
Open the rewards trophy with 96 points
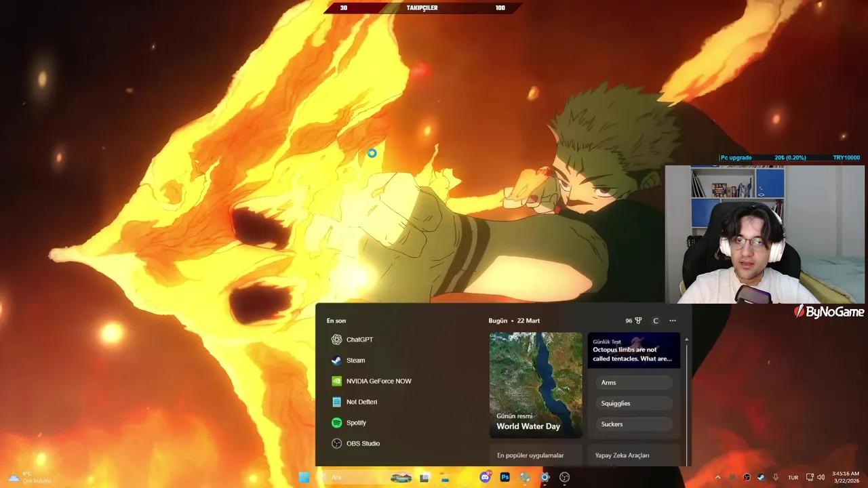[x=633, y=321]
